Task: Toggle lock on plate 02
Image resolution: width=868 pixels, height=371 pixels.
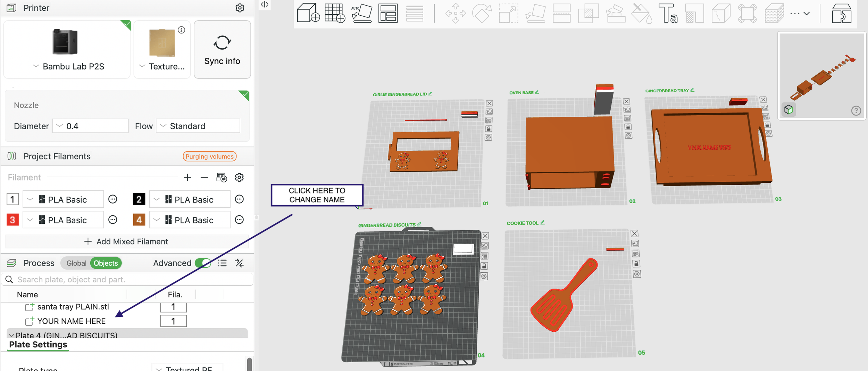Action: click(628, 127)
